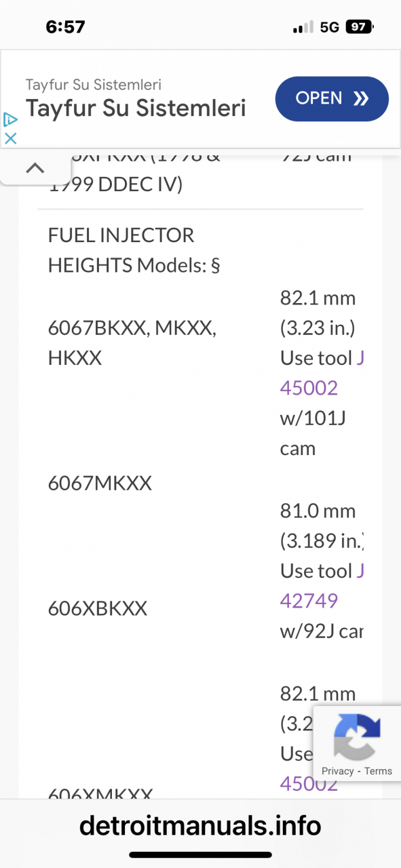Open the reCAPTCHA Terms link

click(x=378, y=771)
